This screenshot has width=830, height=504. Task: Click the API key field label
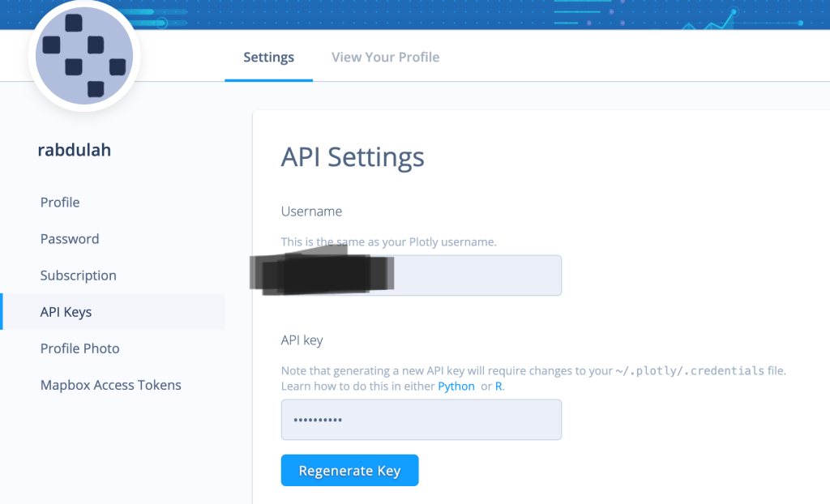(302, 340)
